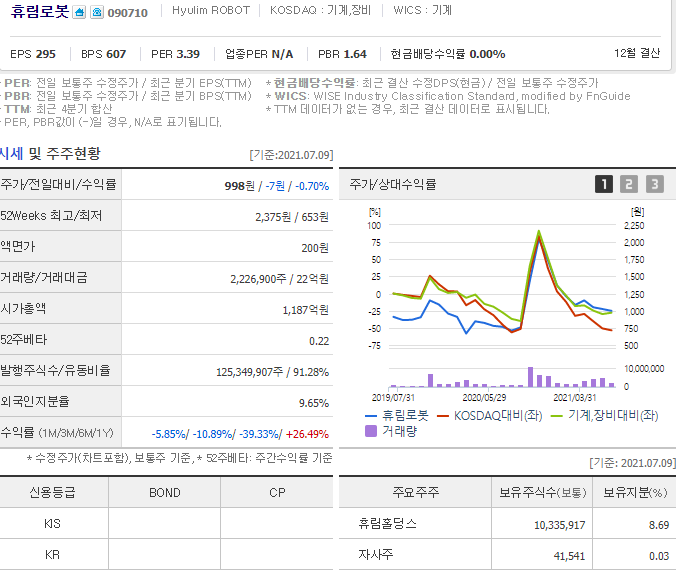Image resolution: width=683 pixels, height=570 pixels.
Task: Click the '[기준:2021.07.09]' date beside 시세 heading
Action: click(291, 155)
